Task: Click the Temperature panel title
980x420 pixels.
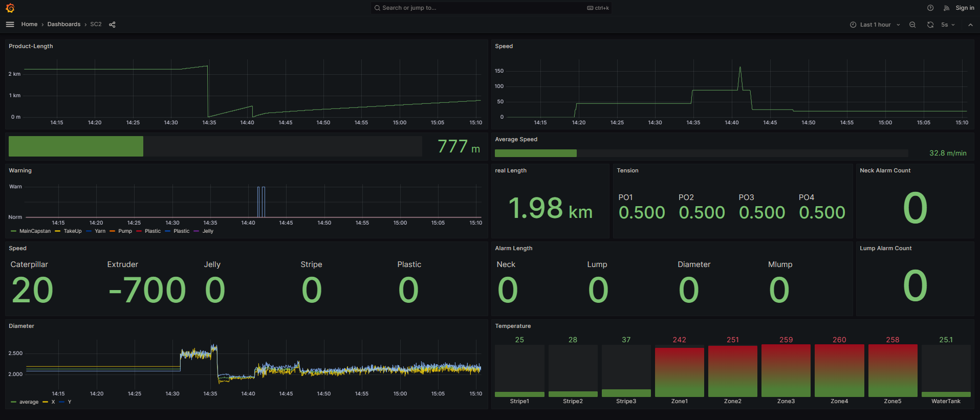Action: [513, 326]
